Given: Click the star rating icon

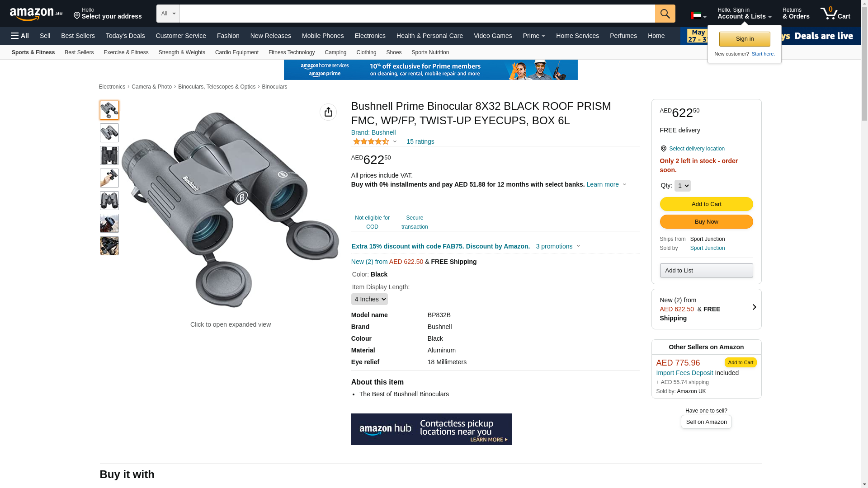Looking at the screenshot, I should 371,141.
